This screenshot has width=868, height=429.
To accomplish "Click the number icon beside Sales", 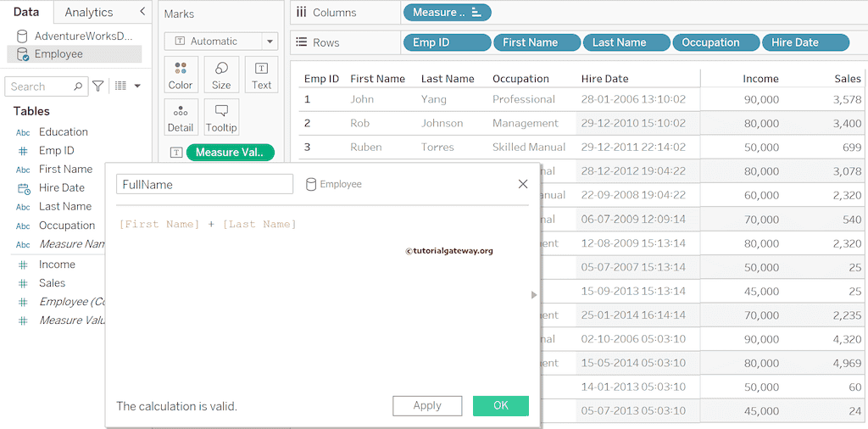I will 23,283.
